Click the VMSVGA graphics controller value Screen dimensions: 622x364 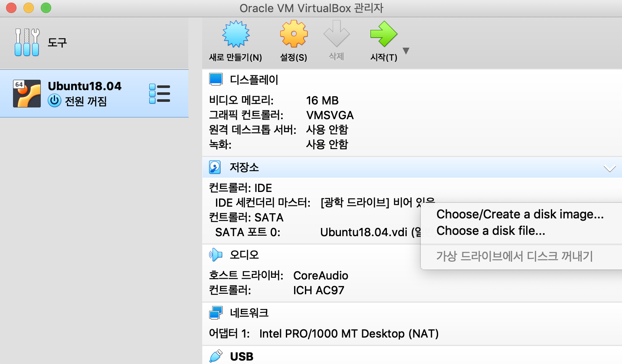[330, 115]
